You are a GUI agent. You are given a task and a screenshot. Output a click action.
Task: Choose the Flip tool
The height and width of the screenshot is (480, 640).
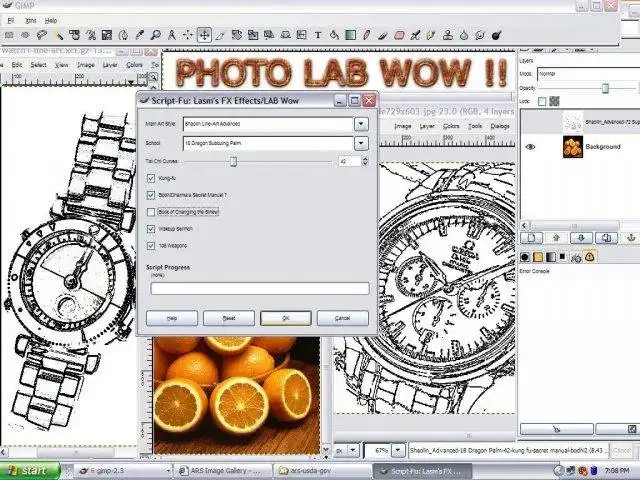pyautogui.click(x=302, y=36)
